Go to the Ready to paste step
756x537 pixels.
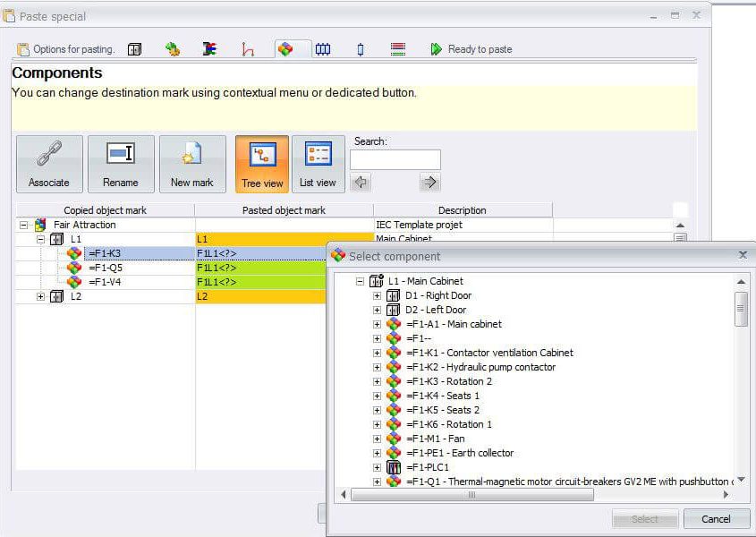pyautogui.click(x=471, y=49)
